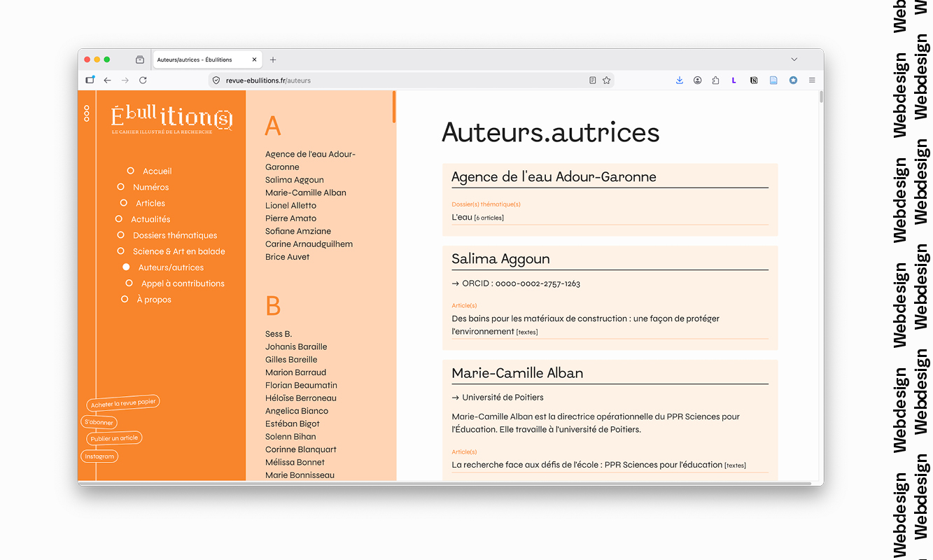Click the page vertical scrollbar thumb
The width and height of the screenshot is (933, 560).
tap(821, 97)
